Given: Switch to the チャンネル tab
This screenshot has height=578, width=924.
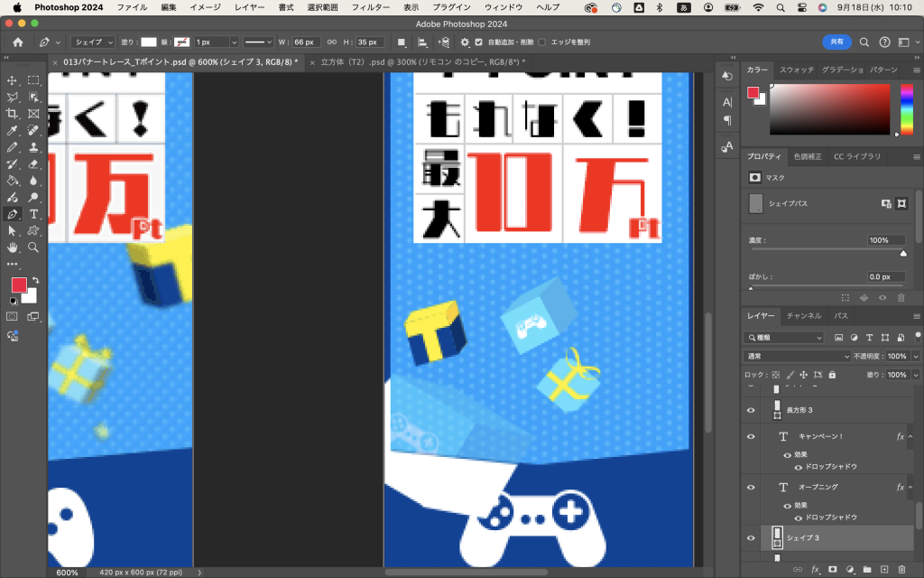Looking at the screenshot, I should (x=803, y=316).
